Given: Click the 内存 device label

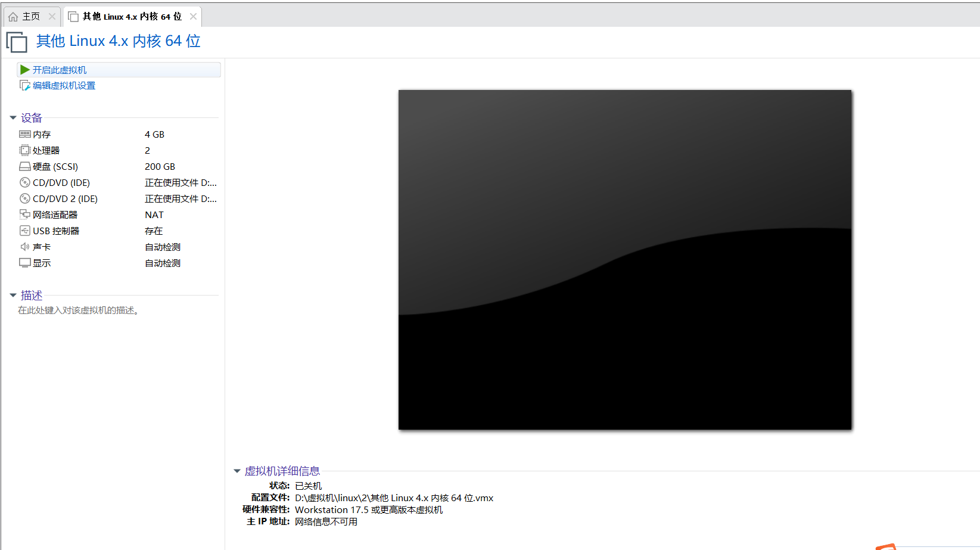Looking at the screenshot, I should (x=42, y=135).
